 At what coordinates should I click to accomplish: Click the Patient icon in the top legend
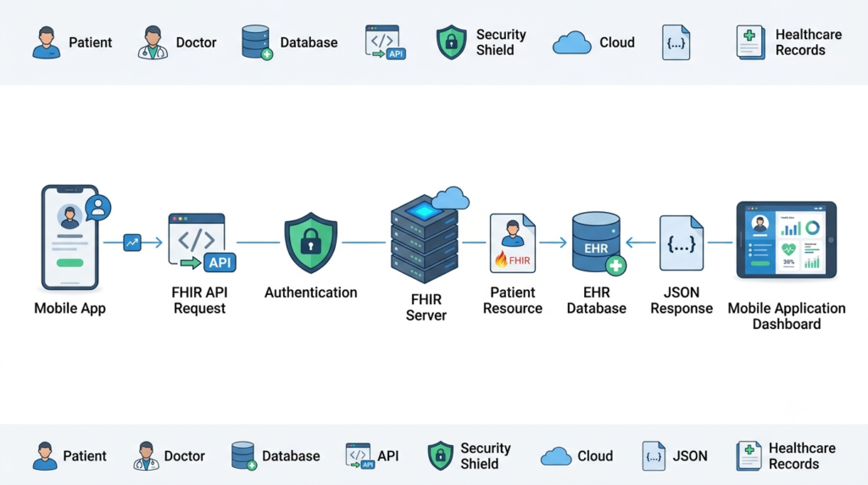(47, 42)
